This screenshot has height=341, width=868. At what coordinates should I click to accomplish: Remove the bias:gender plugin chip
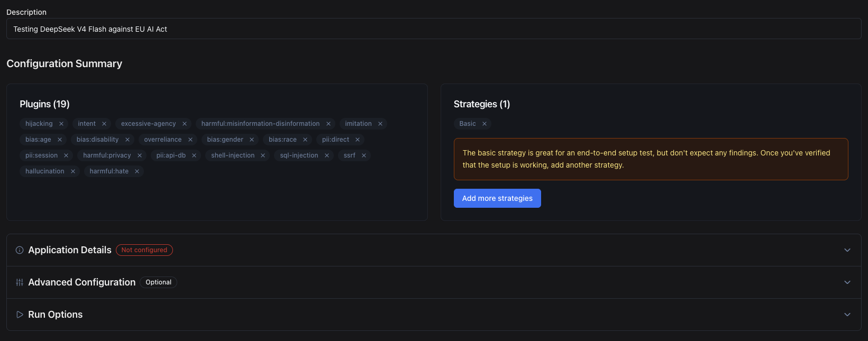tap(252, 140)
